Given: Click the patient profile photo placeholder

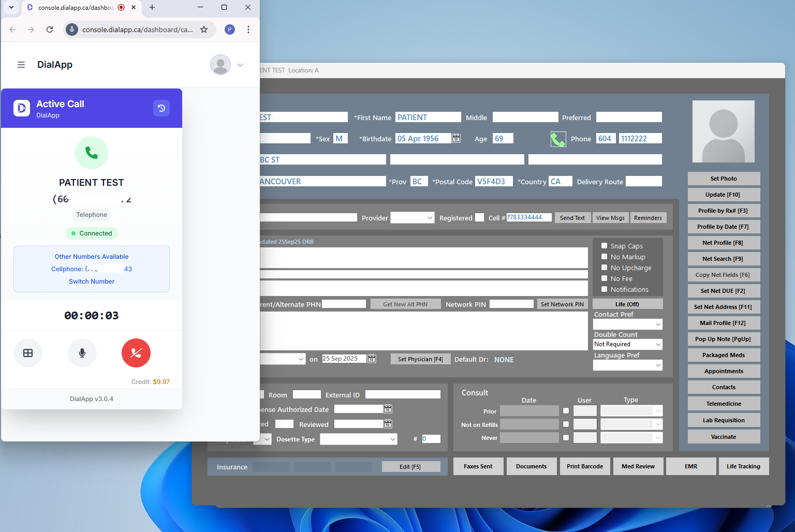Looking at the screenshot, I should pyautogui.click(x=723, y=131).
